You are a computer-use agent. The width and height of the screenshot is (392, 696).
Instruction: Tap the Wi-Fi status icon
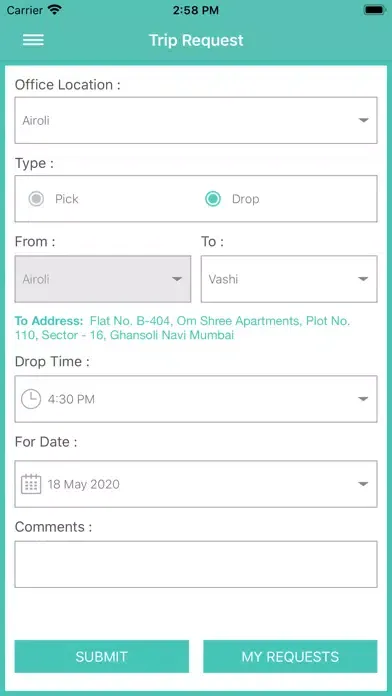55,9
